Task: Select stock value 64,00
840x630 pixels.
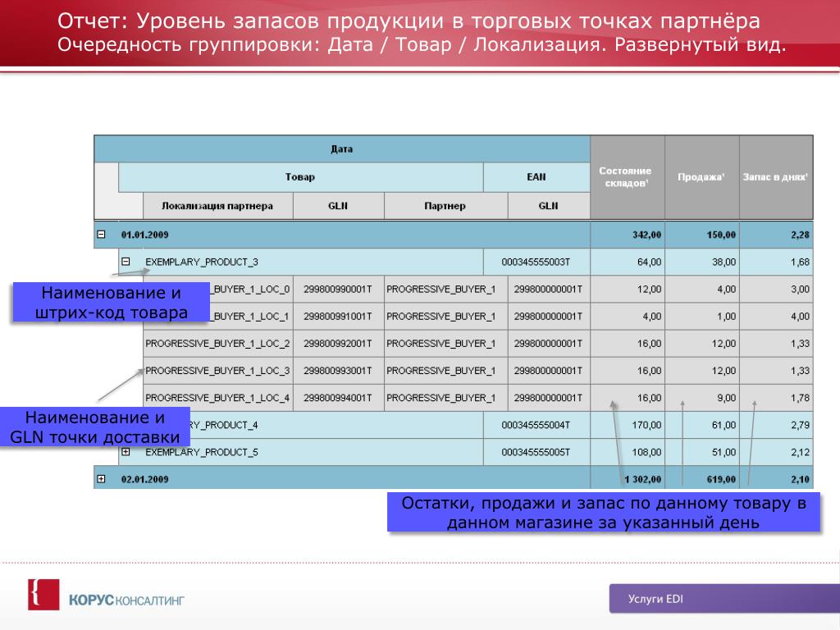Action: [x=650, y=262]
